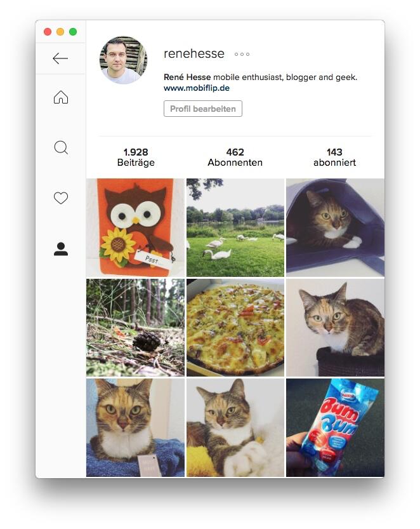Open the home feed icon

pyautogui.click(x=61, y=97)
